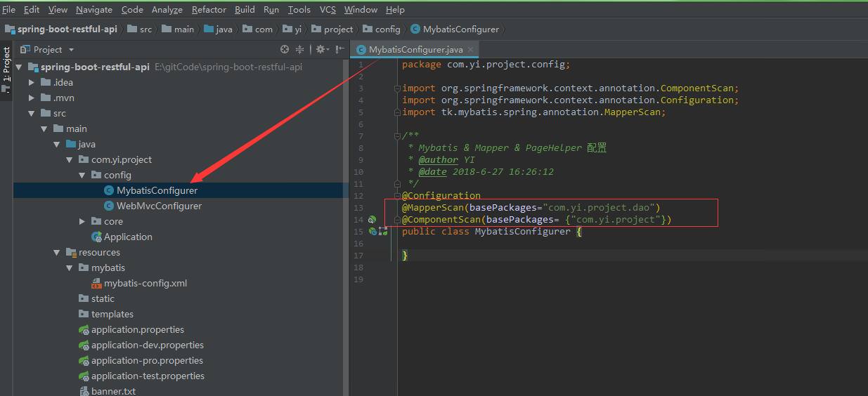
Task: Open the Tools menu
Action: (299, 9)
